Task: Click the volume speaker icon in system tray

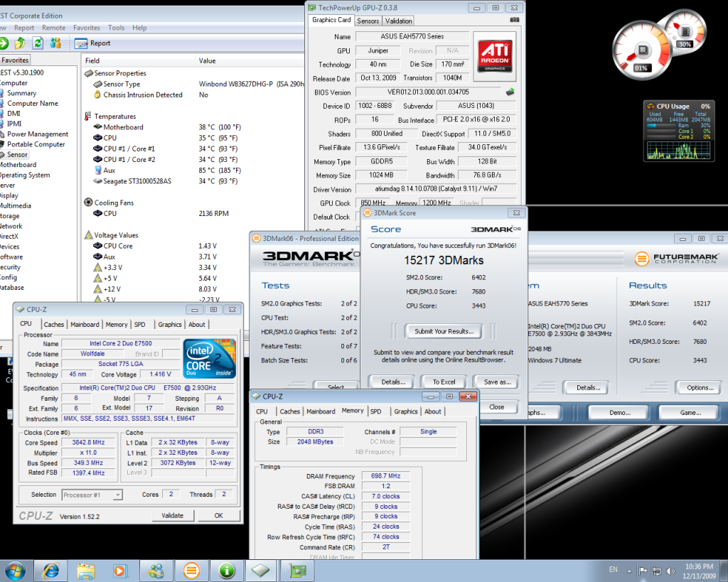Action: 669,571
